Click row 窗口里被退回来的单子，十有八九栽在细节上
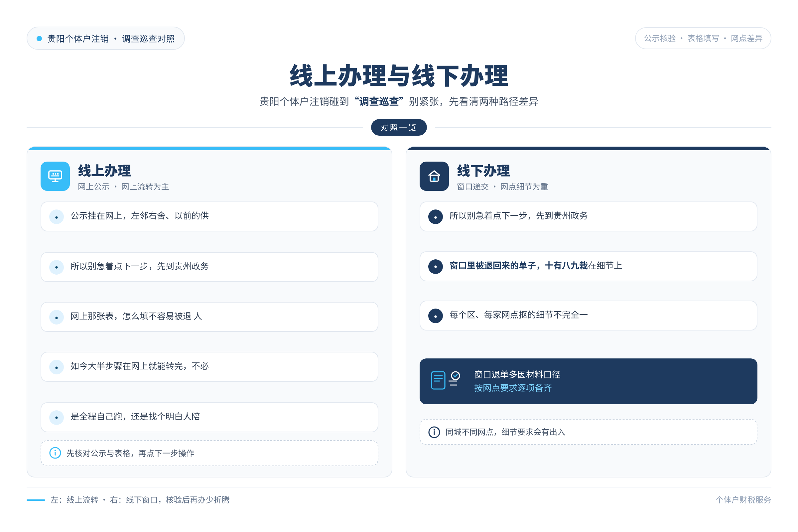Screen dimensions: 798x532 pos(588,266)
